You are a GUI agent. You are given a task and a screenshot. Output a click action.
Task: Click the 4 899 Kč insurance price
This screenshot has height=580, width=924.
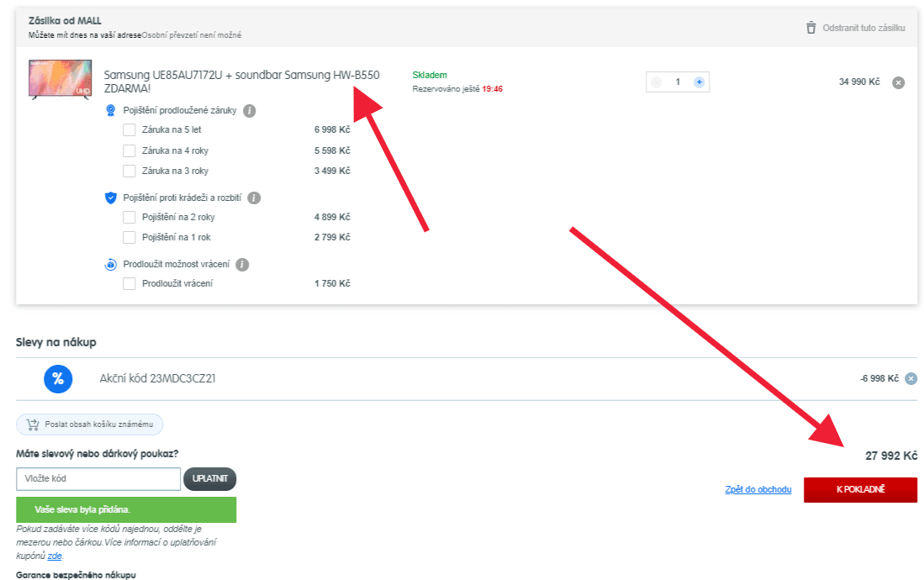pyautogui.click(x=332, y=218)
